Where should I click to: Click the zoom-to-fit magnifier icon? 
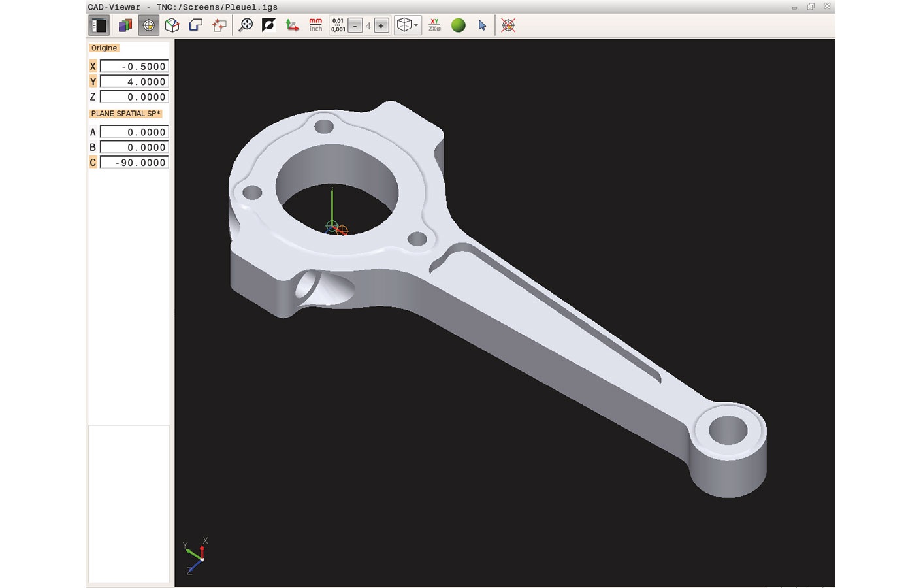click(x=246, y=25)
